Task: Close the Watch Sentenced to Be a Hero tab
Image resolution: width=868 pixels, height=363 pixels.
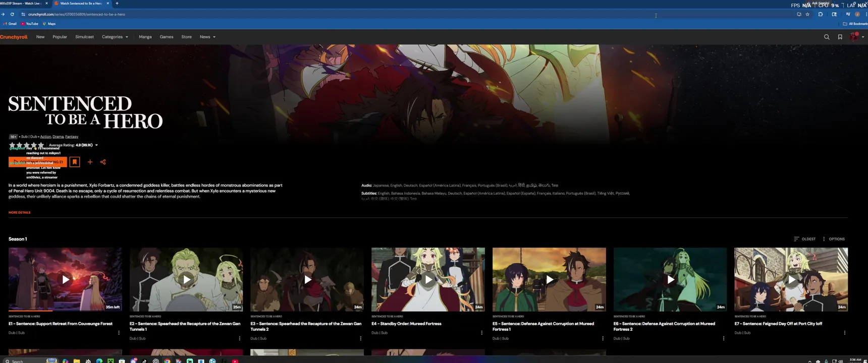Action: 107,3
